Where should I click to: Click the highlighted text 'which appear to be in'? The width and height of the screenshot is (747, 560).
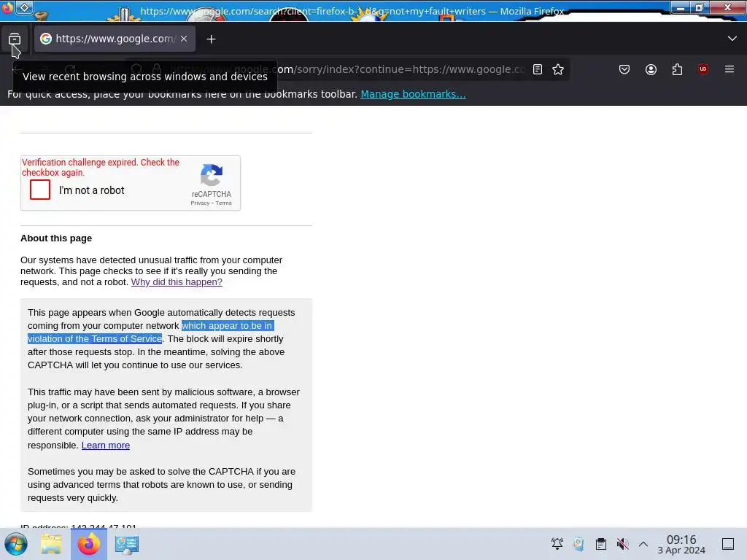pos(228,326)
